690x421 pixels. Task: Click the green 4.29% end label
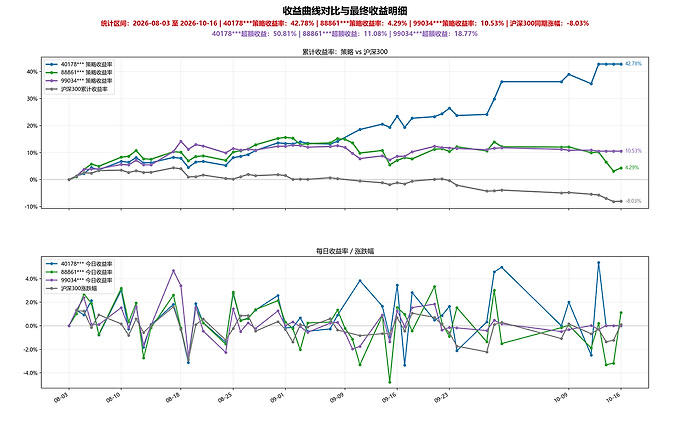tap(632, 168)
